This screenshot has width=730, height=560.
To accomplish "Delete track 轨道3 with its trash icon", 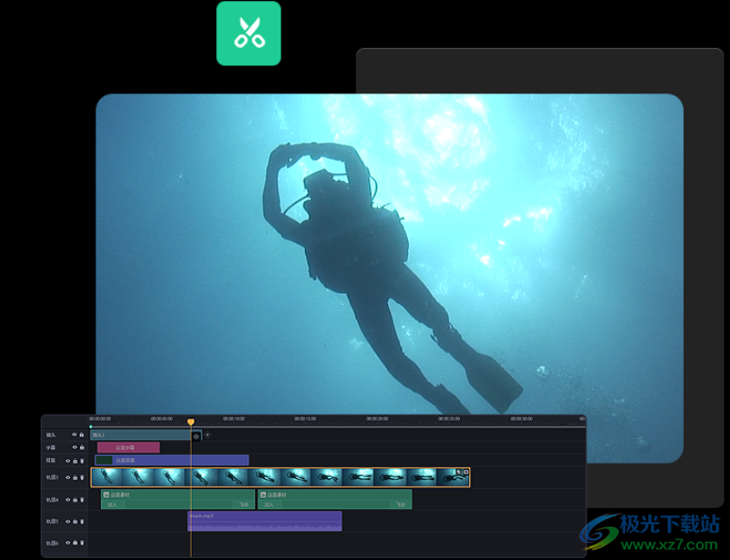I will pyautogui.click(x=82, y=478).
